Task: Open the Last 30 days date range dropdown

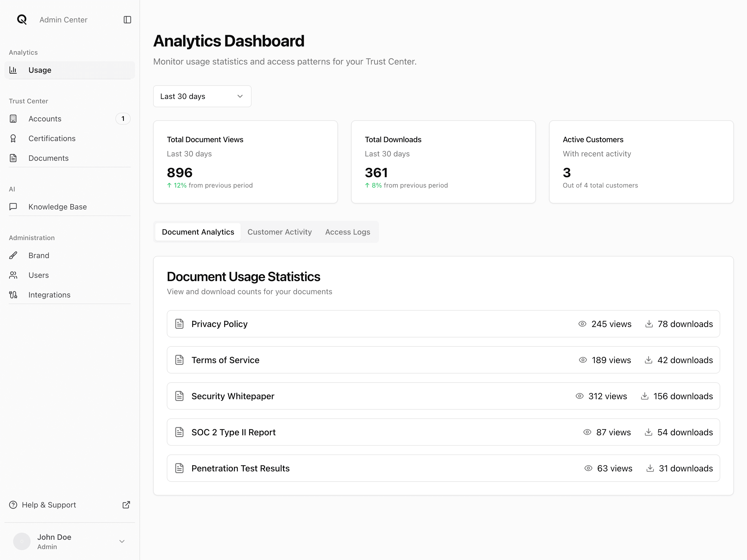Action: (x=202, y=96)
